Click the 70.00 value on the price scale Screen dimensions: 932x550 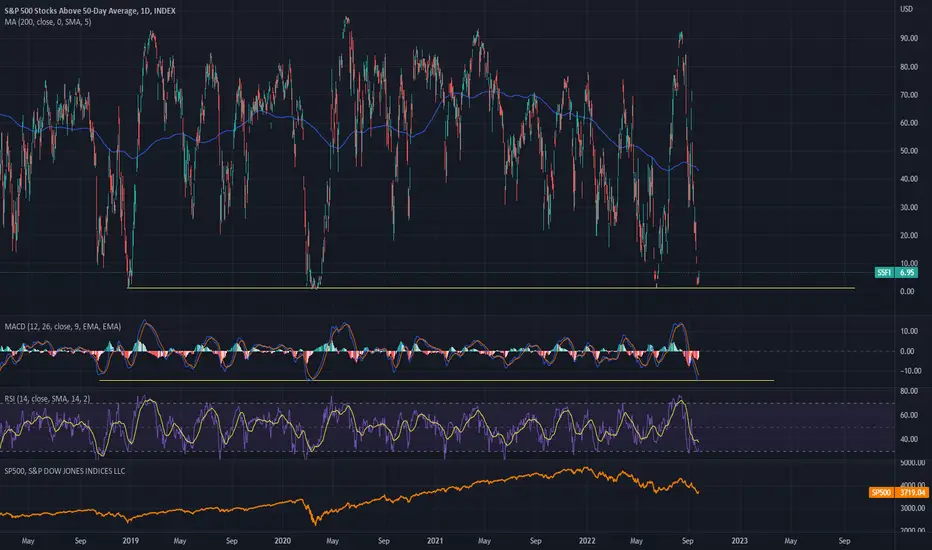[x=908, y=95]
